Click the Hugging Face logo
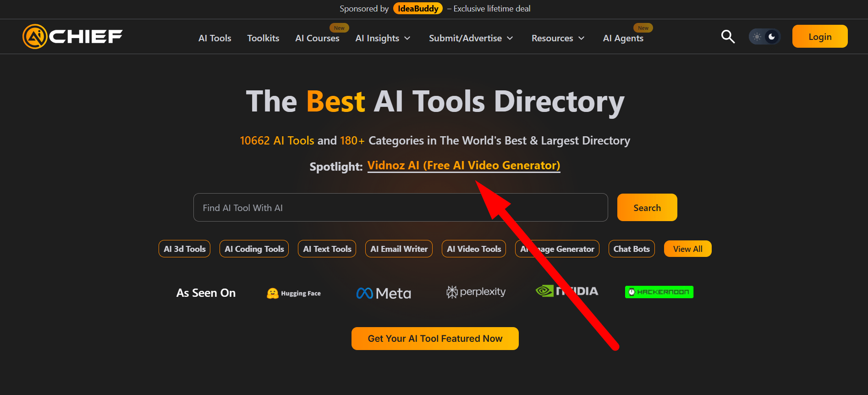This screenshot has height=395, width=868. pos(294,293)
